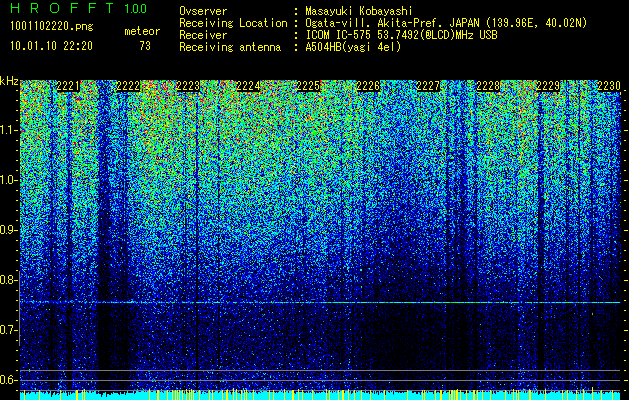Select the 2223 time marker
The width and height of the screenshot is (629, 400).
click(188, 86)
